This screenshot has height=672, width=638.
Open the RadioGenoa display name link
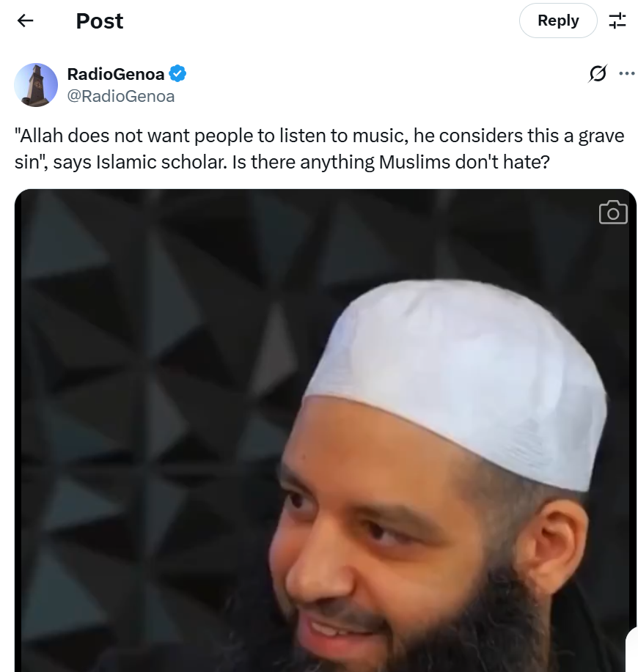(116, 74)
